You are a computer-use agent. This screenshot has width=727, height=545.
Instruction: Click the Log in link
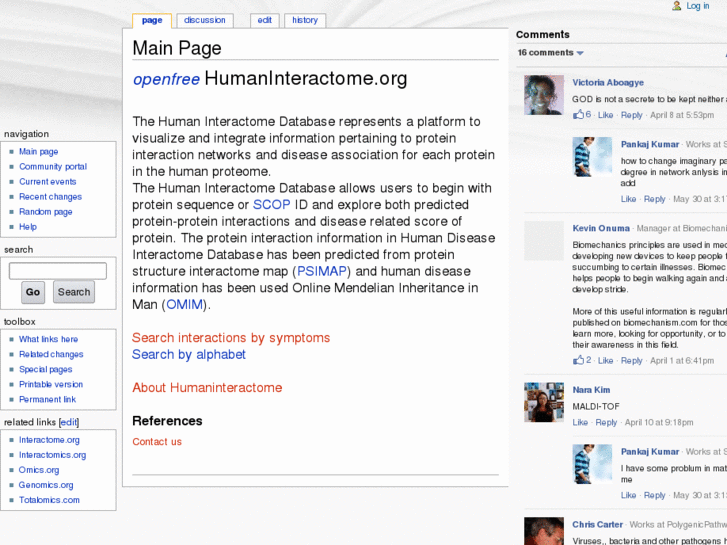click(x=698, y=6)
